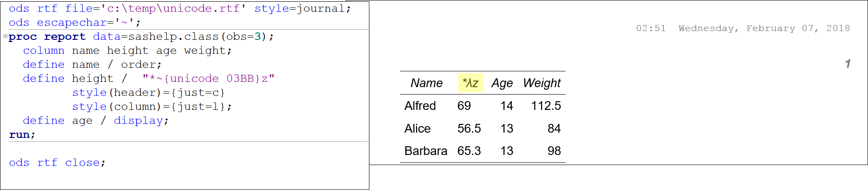This screenshot has width=868, height=190.
Task: Click the Weight column header
Action: [542, 83]
